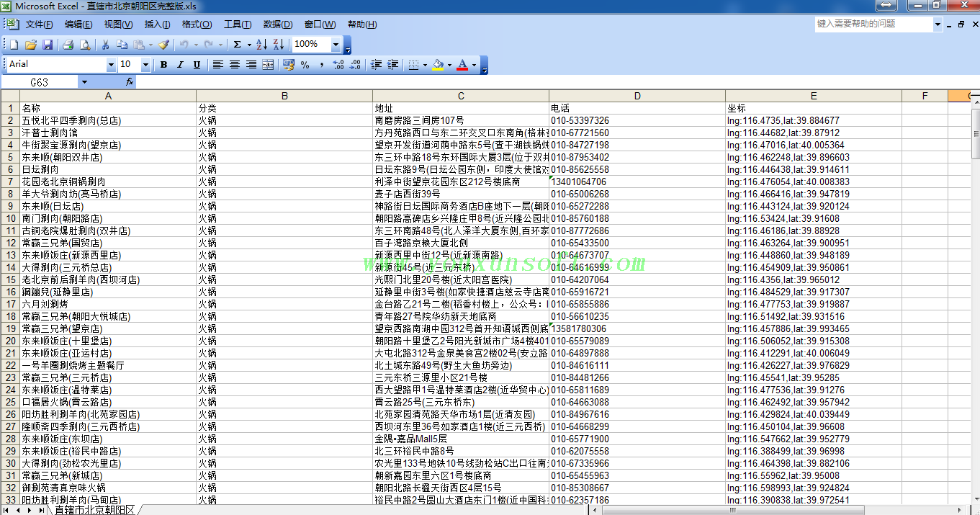The height and width of the screenshot is (515, 980).
Task: Select row 10 header
Action: [x=10, y=218]
